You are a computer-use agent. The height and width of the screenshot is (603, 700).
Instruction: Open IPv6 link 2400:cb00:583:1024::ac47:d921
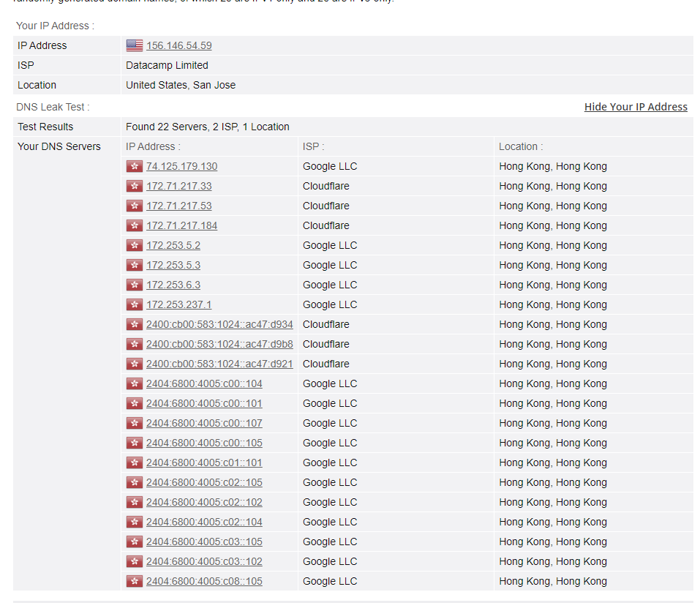(219, 364)
